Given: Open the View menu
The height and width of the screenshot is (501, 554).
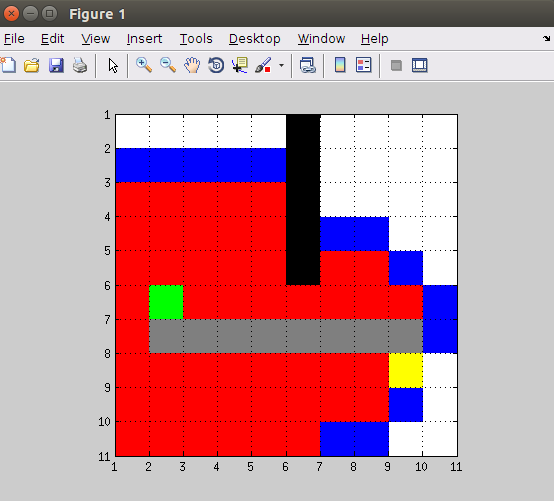Looking at the screenshot, I should (x=95, y=39).
